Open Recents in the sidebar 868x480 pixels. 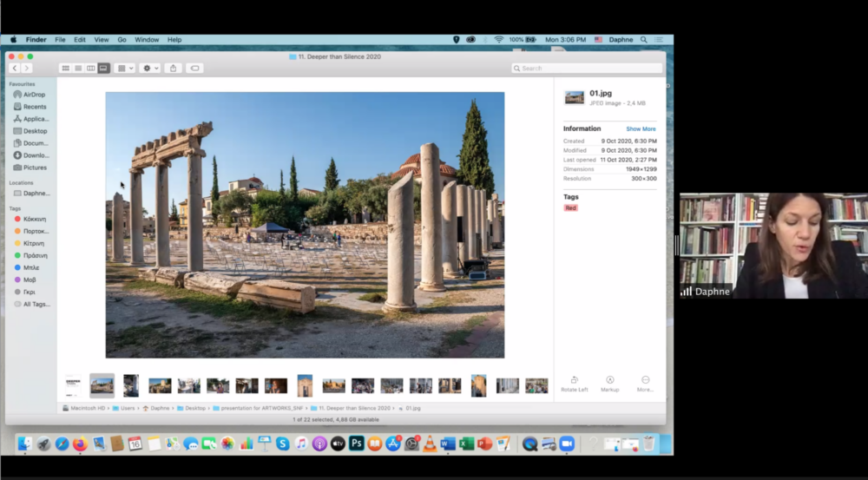point(30,107)
